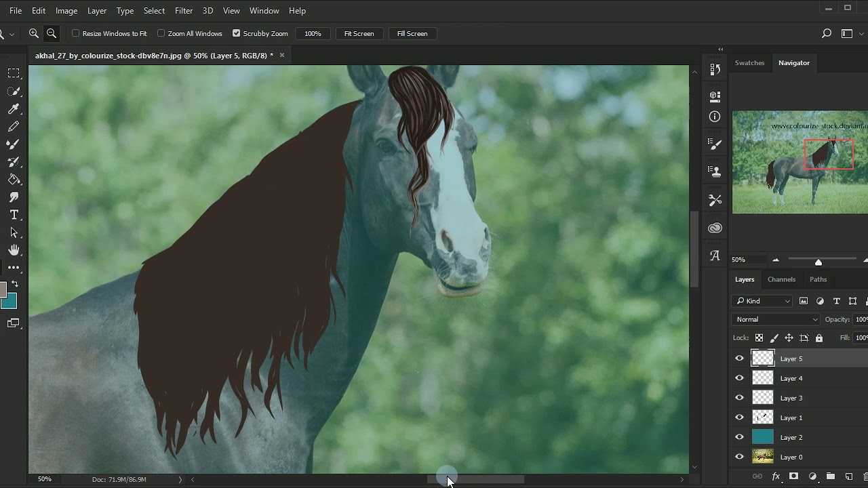Open the Tool Presets panel icon

tap(715, 200)
